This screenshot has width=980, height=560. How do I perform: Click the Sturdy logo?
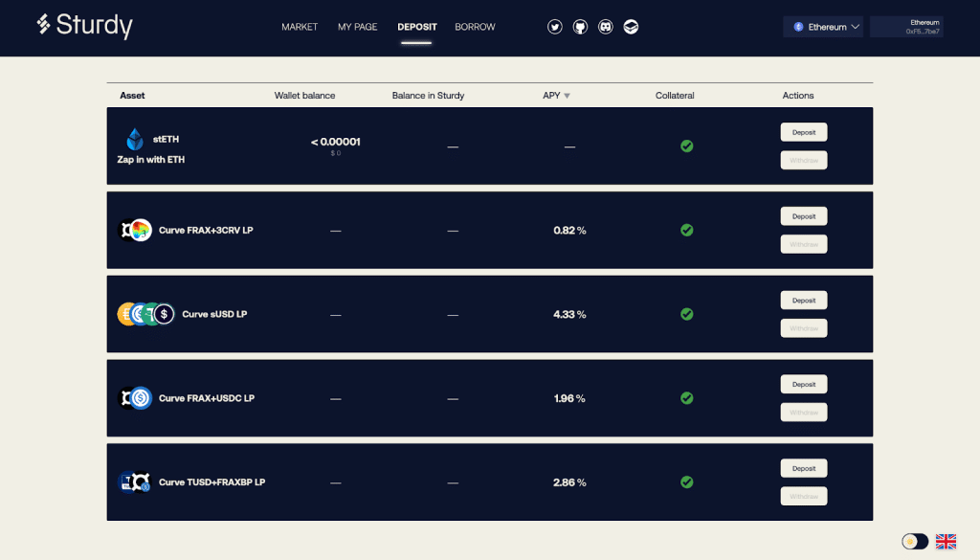[84, 26]
